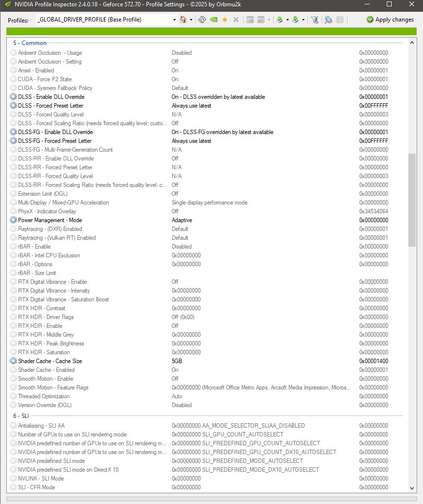The image size is (423, 504).
Task: Click the gear icon beside Power Management - Mode
Action: pos(13,220)
